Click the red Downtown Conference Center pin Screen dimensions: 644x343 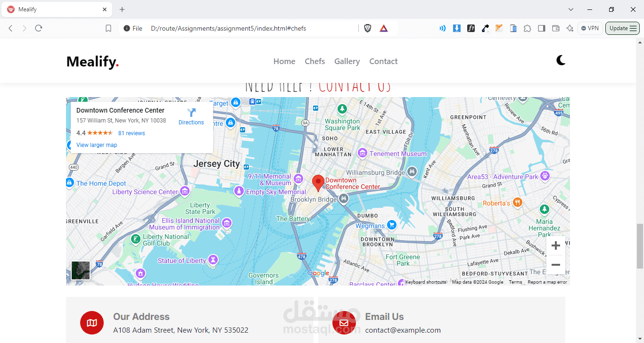tap(318, 183)
